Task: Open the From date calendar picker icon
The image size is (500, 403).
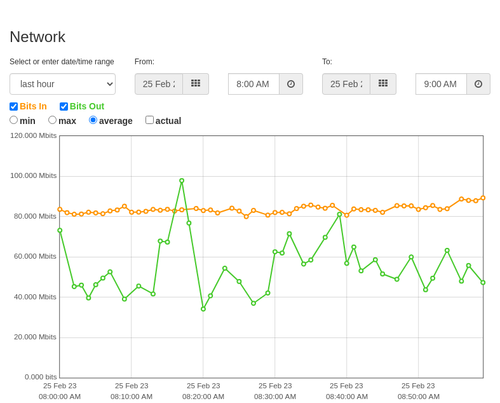Action: [x=196, y=84]
